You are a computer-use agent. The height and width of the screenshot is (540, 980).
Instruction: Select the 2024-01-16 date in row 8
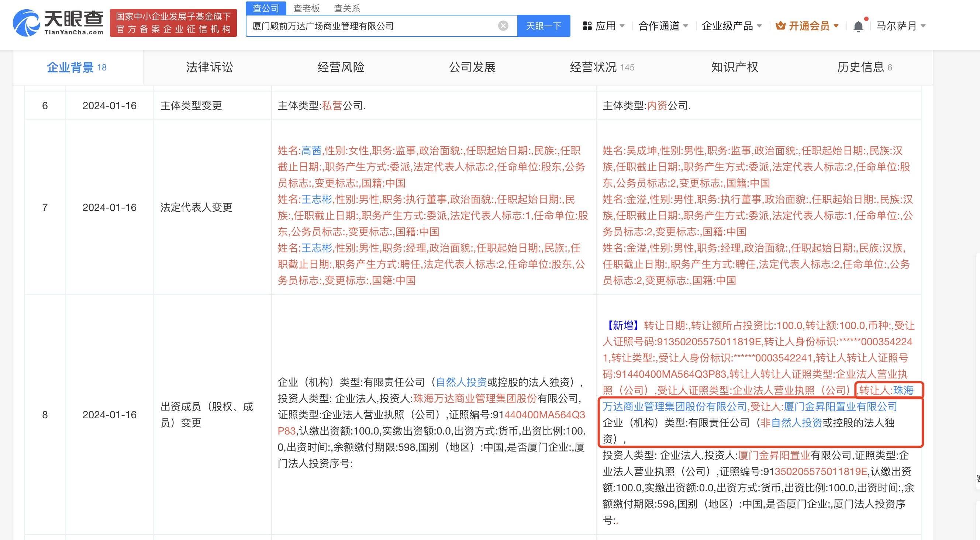point(110,415)
